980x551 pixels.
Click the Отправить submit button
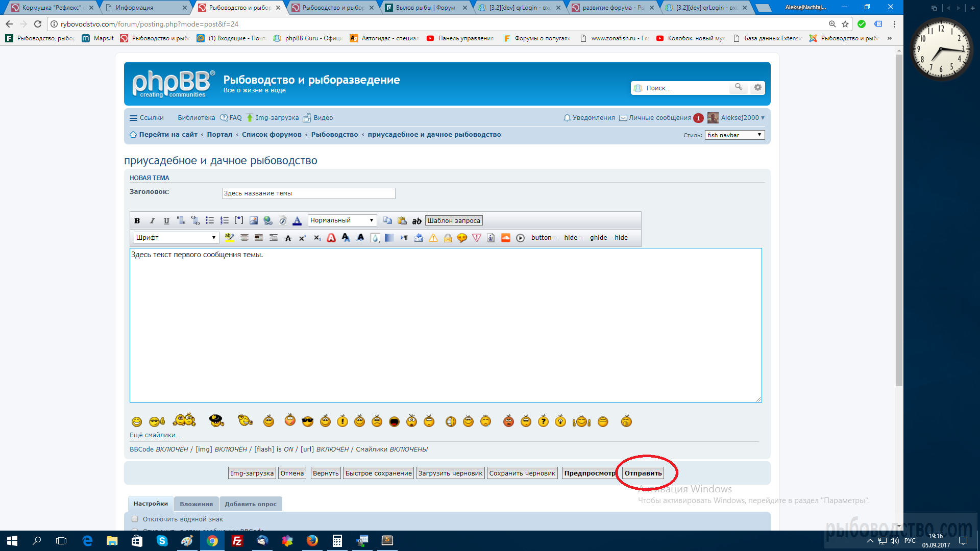(x=643, y=473)
